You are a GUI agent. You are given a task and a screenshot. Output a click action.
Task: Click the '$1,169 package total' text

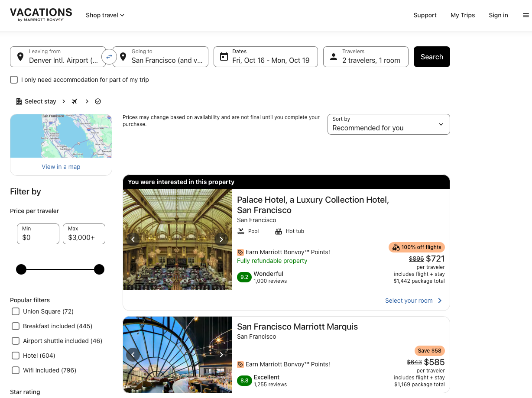pos(419,385)
